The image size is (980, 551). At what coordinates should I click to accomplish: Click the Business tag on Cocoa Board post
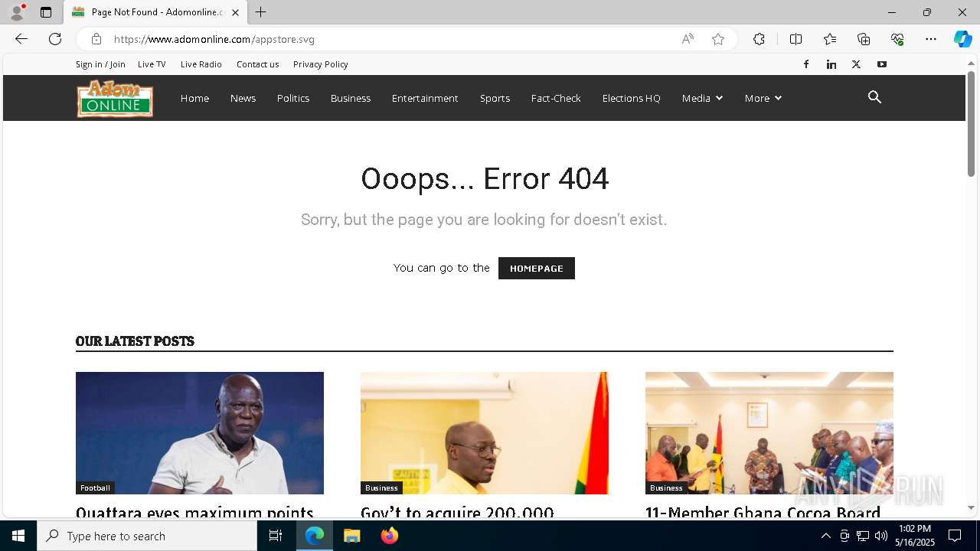666,487
